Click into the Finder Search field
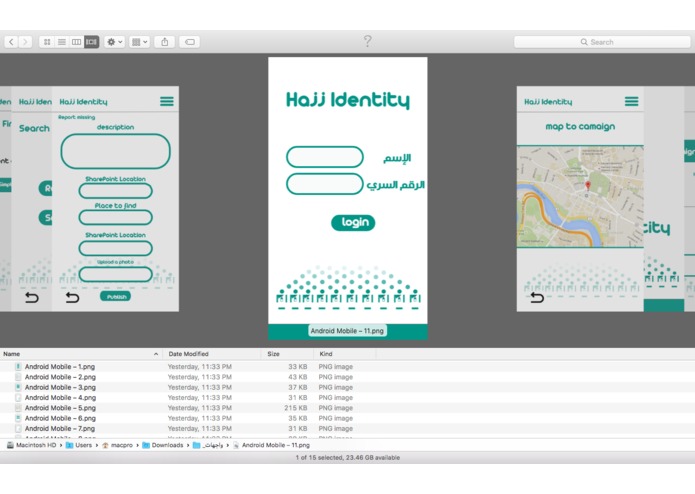 [602, 42]
